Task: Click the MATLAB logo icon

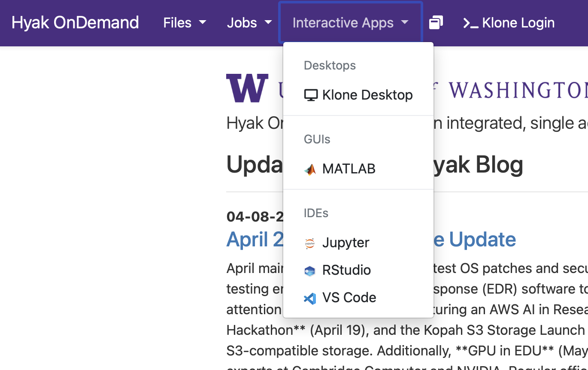Action: [x=310, y=170]
